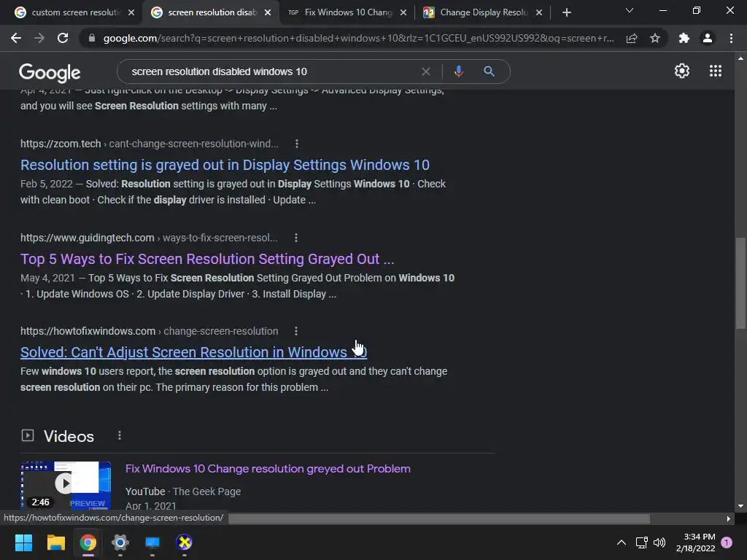Click the Videos section heading

pos(69,436)
